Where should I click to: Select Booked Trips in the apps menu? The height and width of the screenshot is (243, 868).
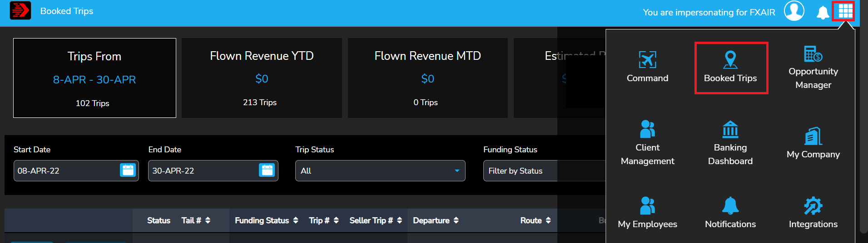pyautogui.click(x=730, y=67)
